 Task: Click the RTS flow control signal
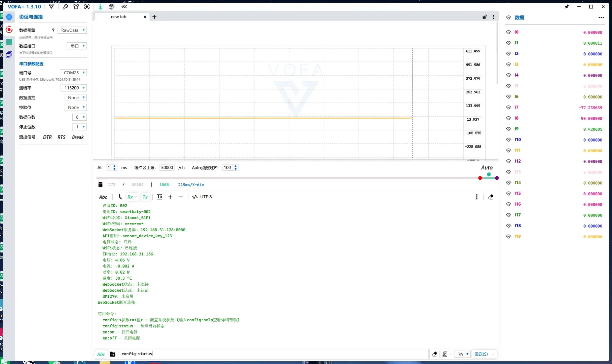(61, 137)
